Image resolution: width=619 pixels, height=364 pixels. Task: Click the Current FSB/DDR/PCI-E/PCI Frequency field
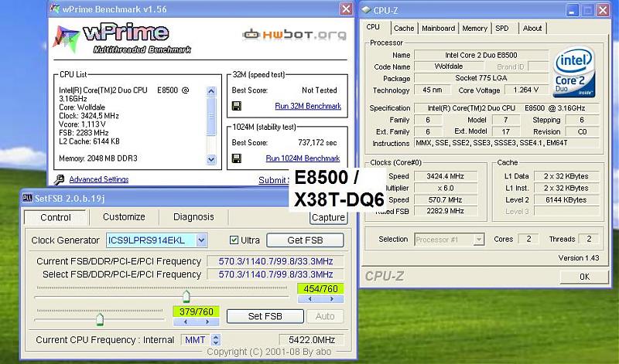click(x=275, y=261)
